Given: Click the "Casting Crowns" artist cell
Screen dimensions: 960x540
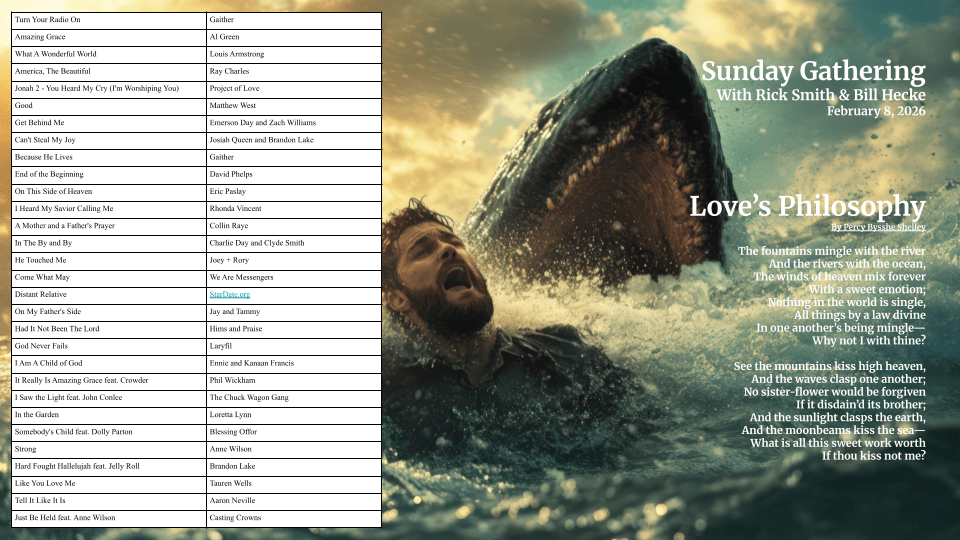Looking at the screenshot, I should pos(235,517).
